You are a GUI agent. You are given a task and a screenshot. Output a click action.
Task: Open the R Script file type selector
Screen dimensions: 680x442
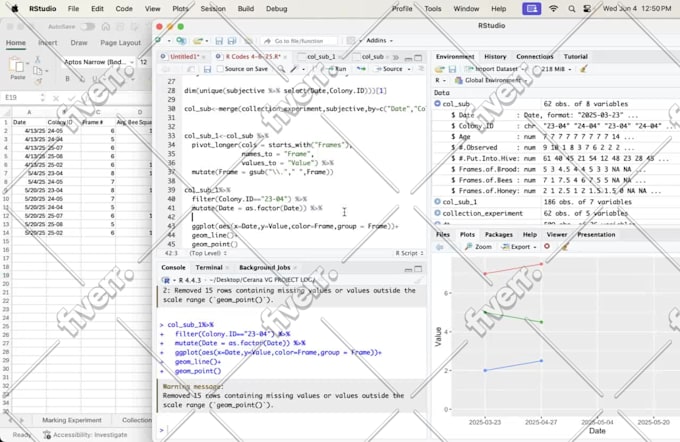(x=409, y=253)
